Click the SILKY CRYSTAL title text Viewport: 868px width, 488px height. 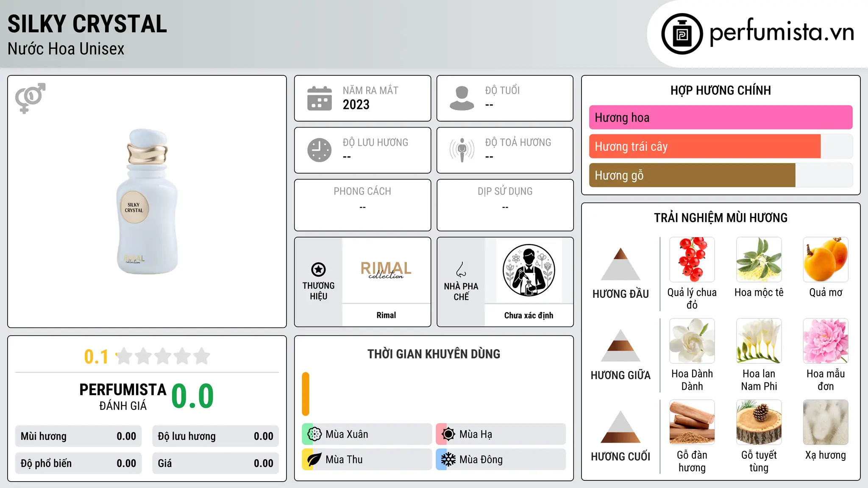(87, 24)
